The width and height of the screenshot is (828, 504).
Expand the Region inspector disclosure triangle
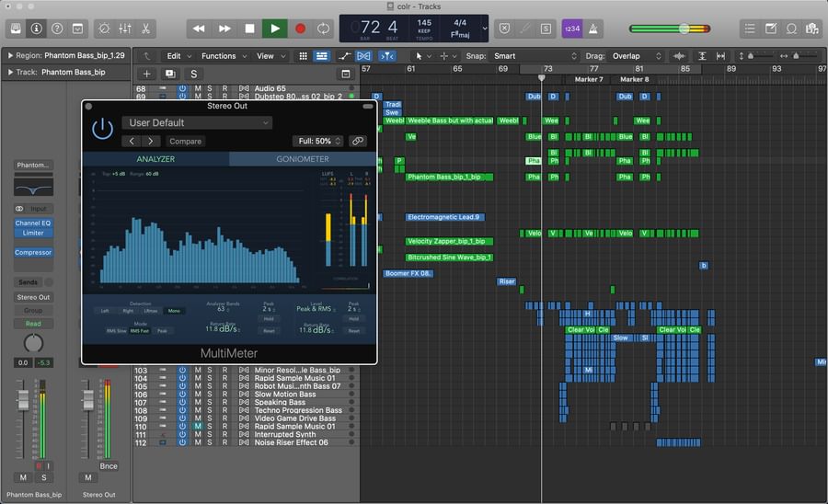coord(9,55)
